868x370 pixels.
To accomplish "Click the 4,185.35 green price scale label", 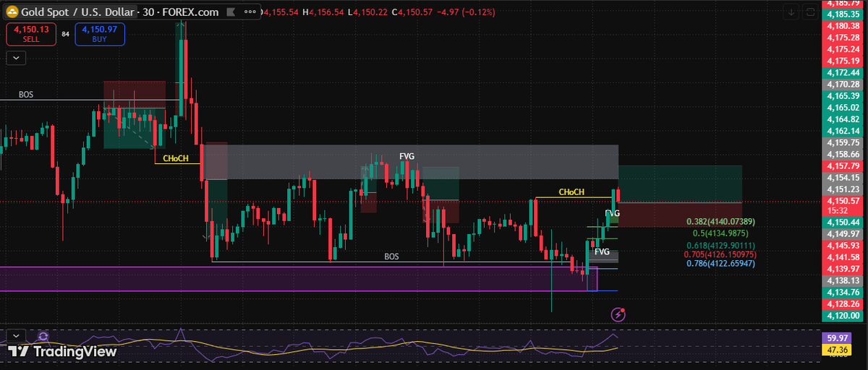I will [x=845, y=14].
